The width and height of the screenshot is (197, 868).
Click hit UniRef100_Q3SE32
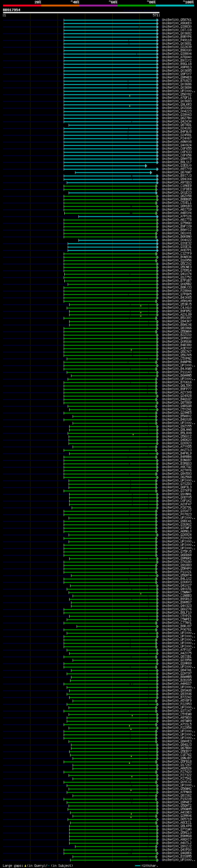pos(176,244)
